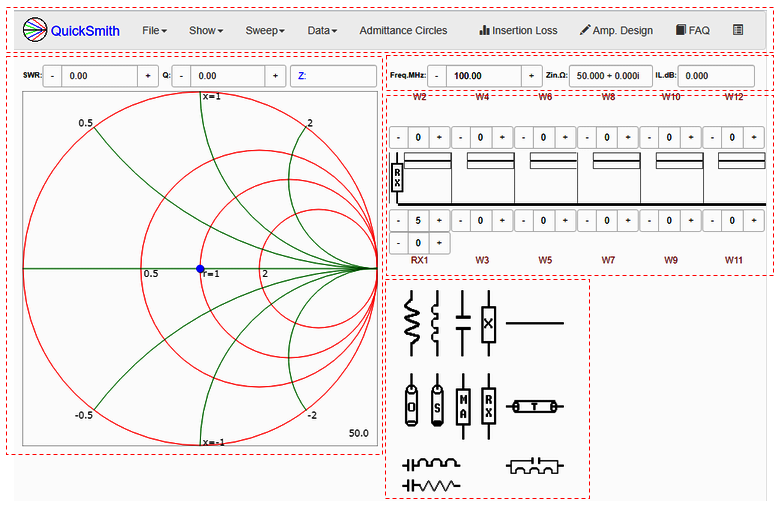This screenshot has height=508, width=779.
Task: Expand the Data menu
Action: (x=322, y=30)
